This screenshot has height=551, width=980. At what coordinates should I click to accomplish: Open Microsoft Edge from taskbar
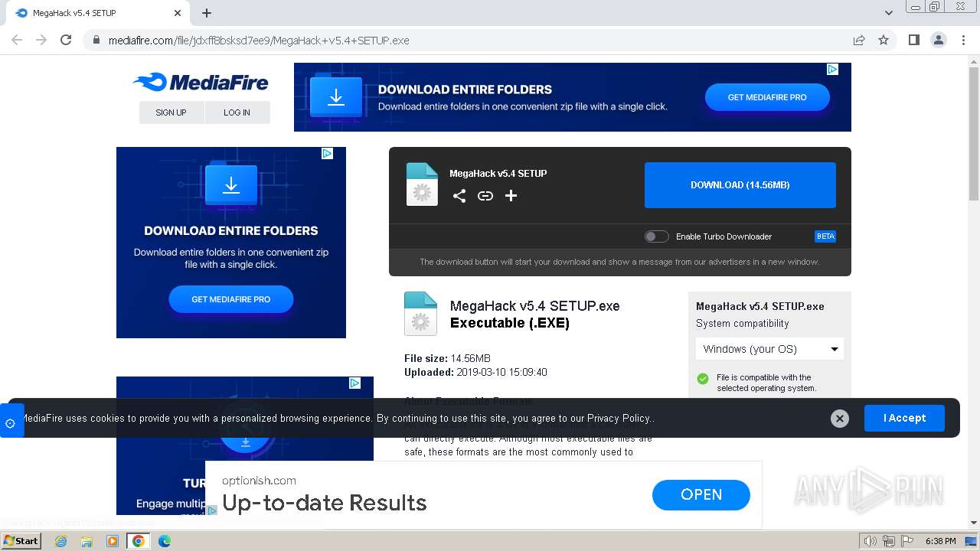(x=165, y=541)
